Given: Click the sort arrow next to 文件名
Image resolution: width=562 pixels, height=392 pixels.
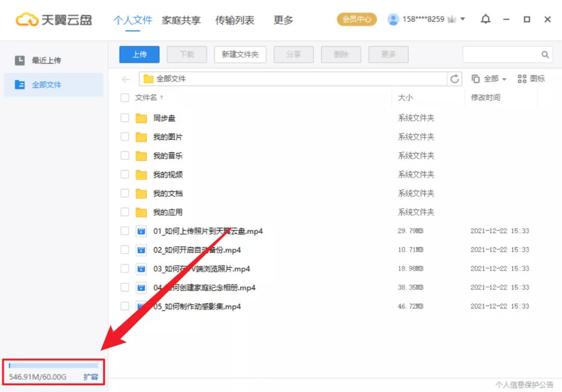Looking at the screenshot, I should (161, 97).
